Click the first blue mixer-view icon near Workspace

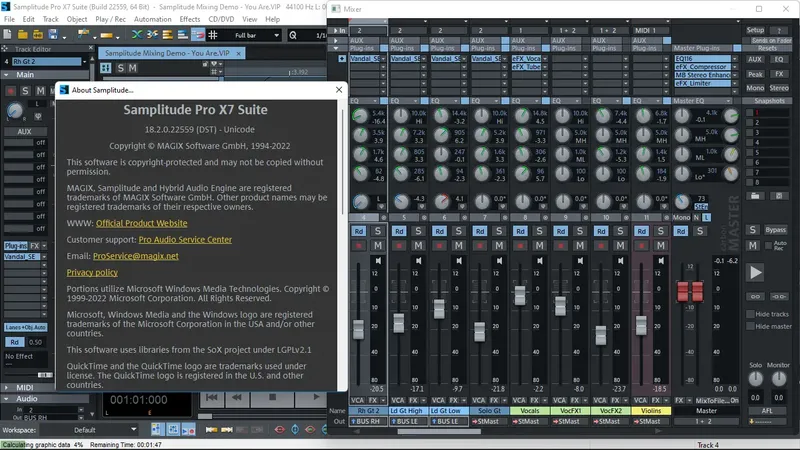click(156, 430)
